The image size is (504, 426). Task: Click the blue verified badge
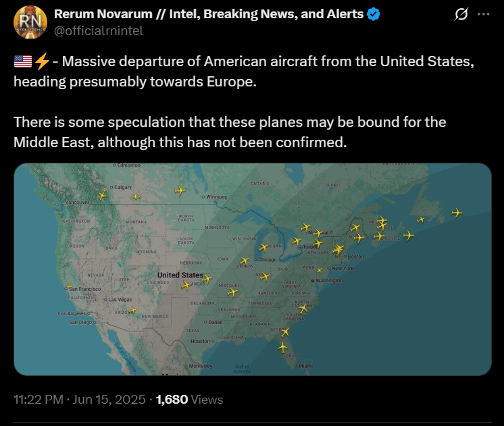point(373,14)
